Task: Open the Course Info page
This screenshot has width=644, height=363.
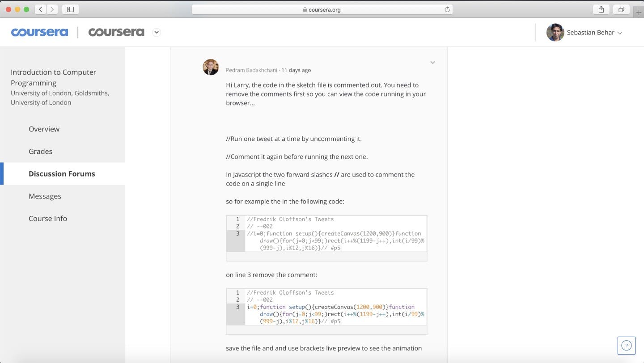Action: 48,218
